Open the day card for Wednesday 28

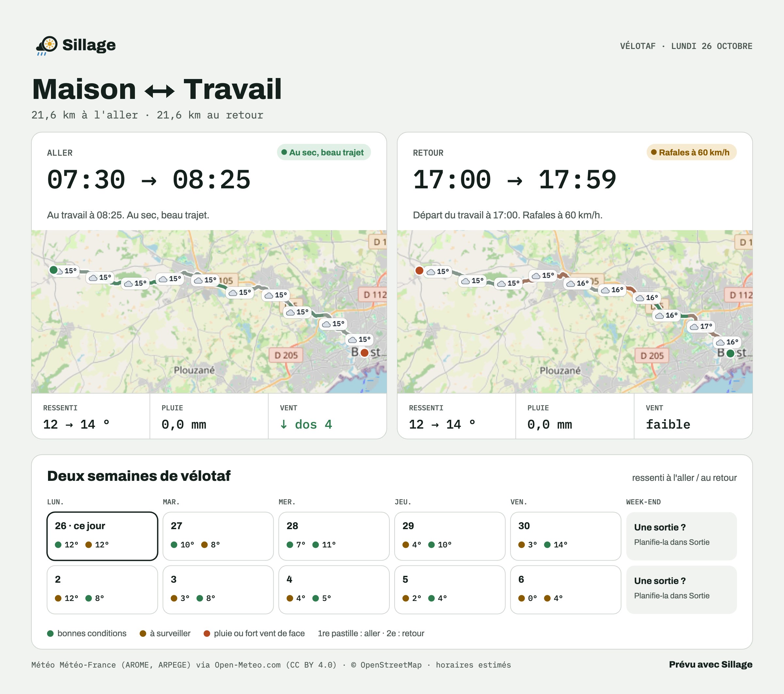point(334,536)
